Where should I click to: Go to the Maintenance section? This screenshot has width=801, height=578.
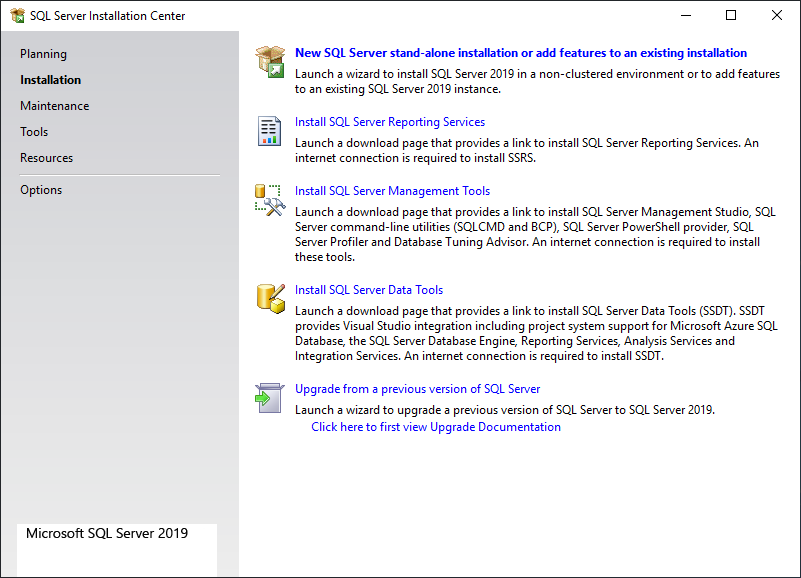[55, 106]
